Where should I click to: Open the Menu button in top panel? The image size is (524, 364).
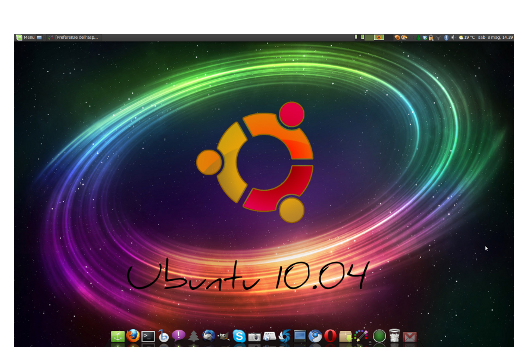(25, 37)
